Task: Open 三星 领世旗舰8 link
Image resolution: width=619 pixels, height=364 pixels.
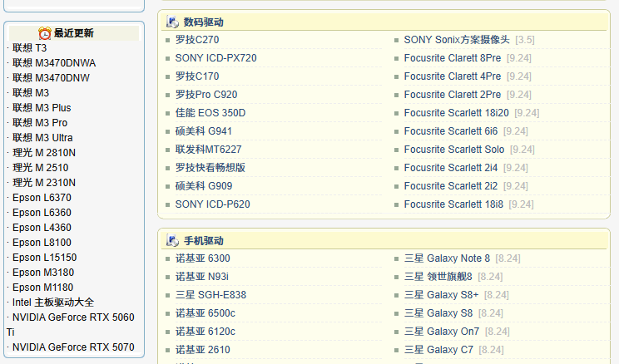Action: (x=438, y=277)
